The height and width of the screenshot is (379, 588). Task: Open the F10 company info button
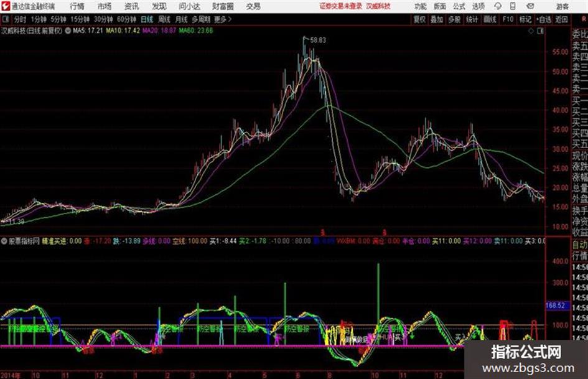point(508,19)
